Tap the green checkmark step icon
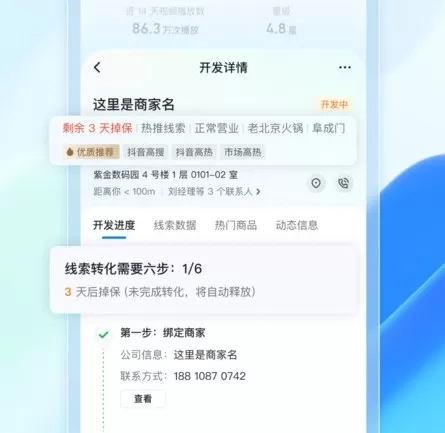The height and width of the screenshot is (433, 445). coord(104,334)
